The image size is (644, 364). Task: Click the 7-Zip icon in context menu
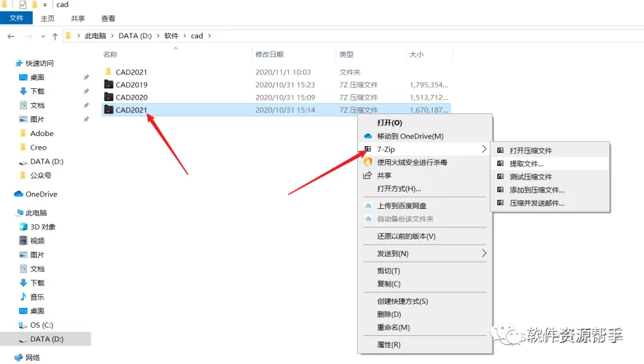368,149
